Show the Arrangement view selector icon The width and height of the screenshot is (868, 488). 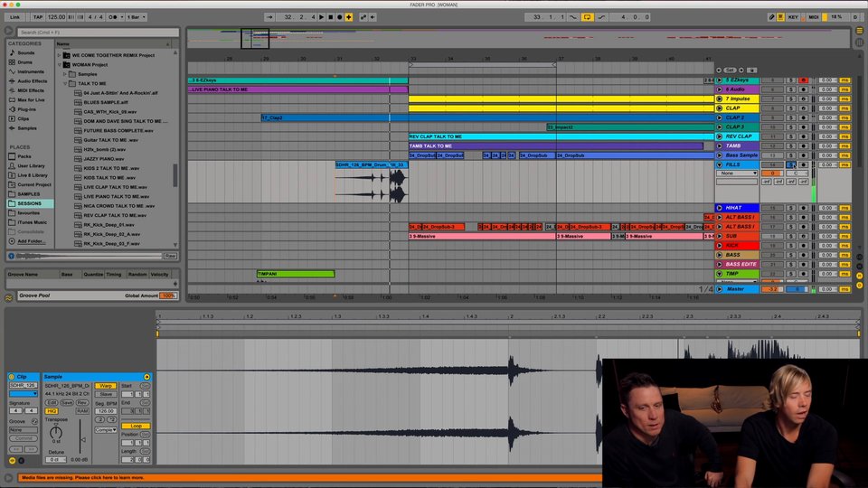click(859, 31)
